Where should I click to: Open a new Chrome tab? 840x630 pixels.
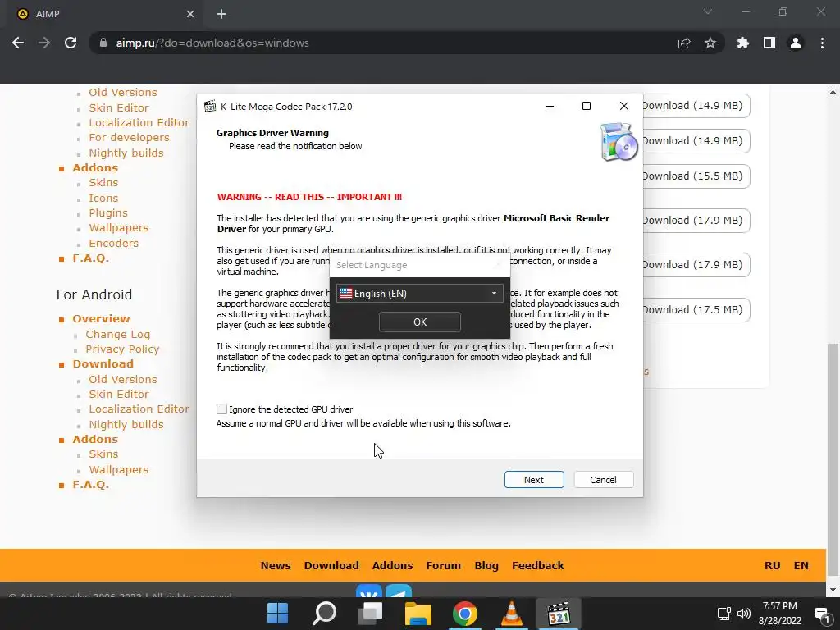coord(221,14)
